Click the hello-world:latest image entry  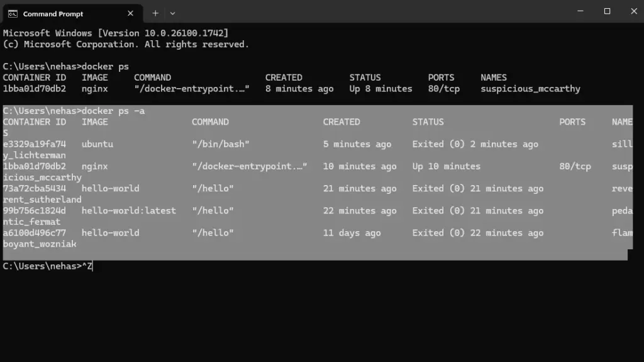point(129,210)
